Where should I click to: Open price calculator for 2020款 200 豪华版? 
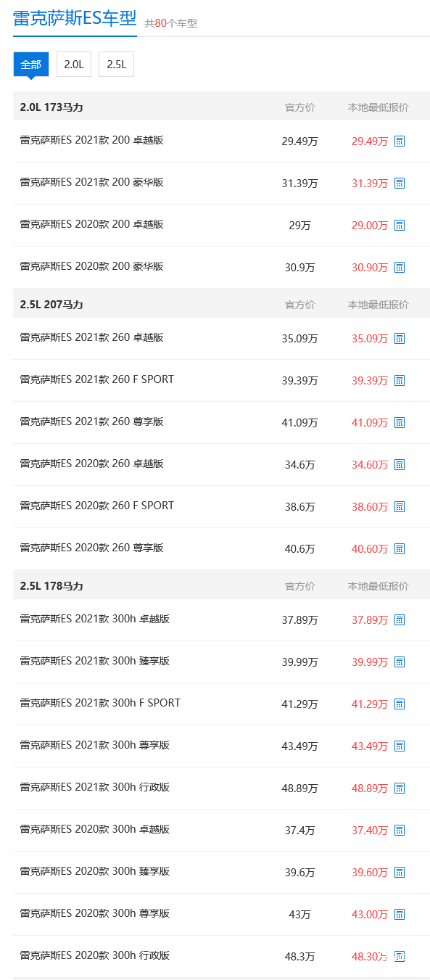[400, 267]
